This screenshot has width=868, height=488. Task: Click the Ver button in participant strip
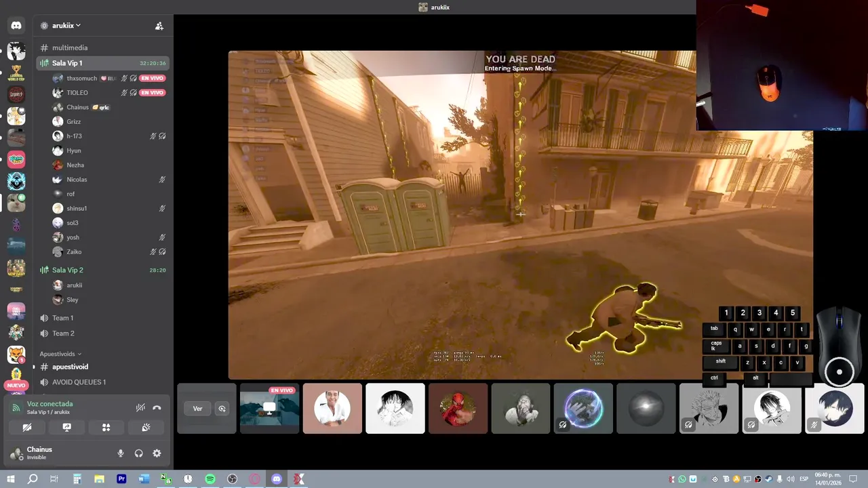pos(197,409)
